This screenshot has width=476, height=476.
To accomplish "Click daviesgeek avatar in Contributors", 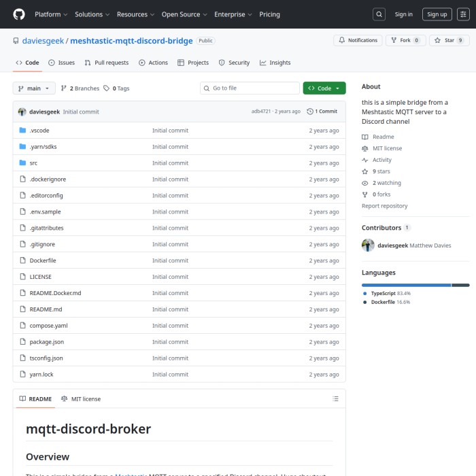I will click(x=368, y=245).
